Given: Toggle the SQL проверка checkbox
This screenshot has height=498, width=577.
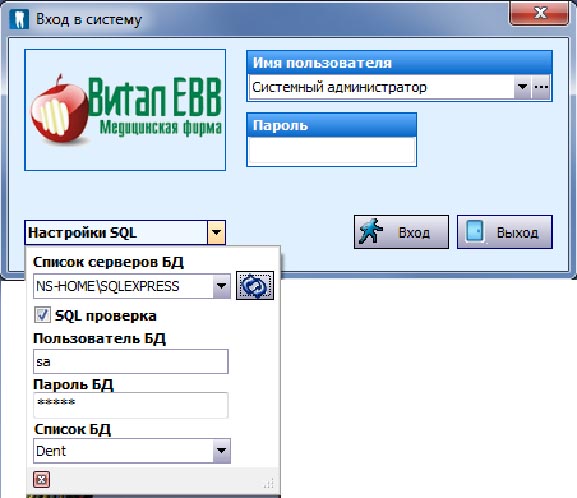Looking at the screenshot, I should [x=42, y=315].
